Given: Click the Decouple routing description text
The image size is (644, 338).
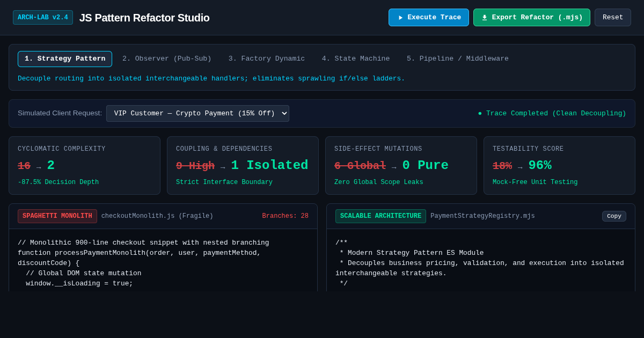Looking at the screenshot, I should (x=211, y=79).
